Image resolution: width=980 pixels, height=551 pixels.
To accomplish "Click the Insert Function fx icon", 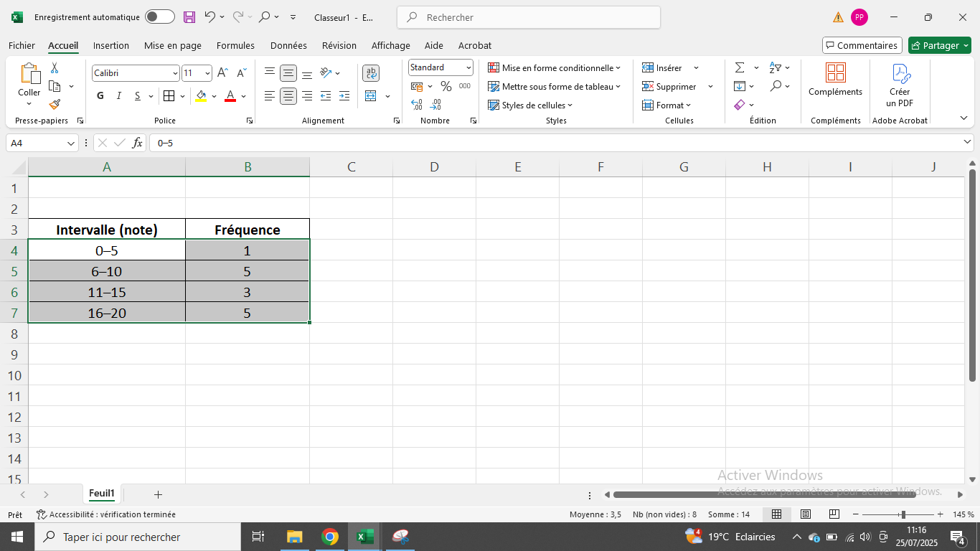I will click(138, 143).
